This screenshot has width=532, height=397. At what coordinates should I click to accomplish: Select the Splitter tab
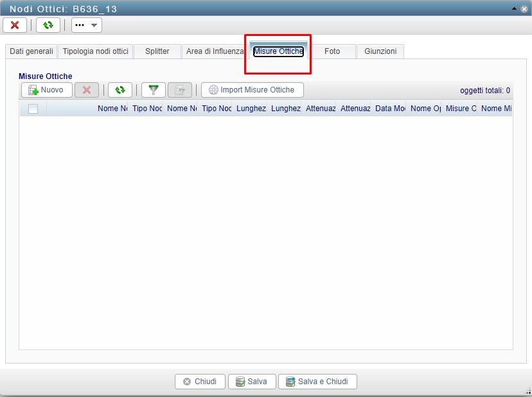tap(157, 51)
